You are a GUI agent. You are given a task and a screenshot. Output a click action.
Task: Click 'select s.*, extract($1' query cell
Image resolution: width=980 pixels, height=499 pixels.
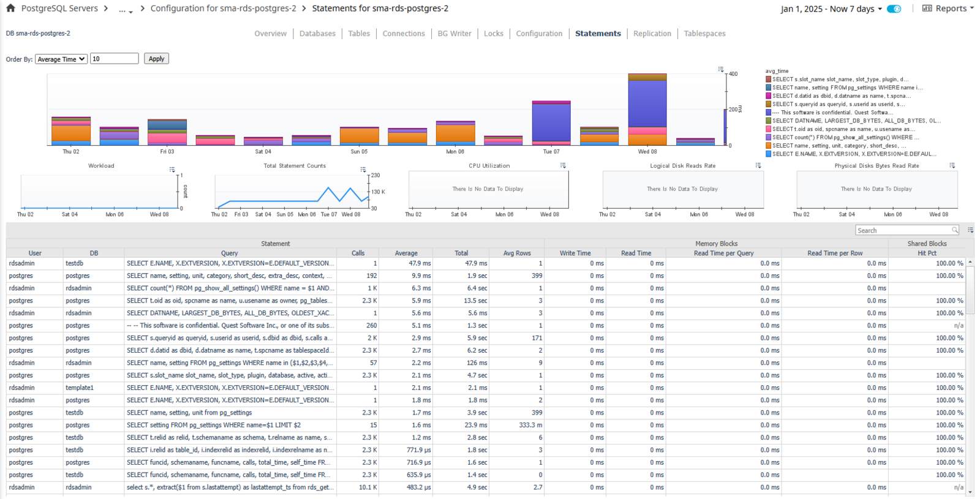pyautogui.click(x=230, y=487)
